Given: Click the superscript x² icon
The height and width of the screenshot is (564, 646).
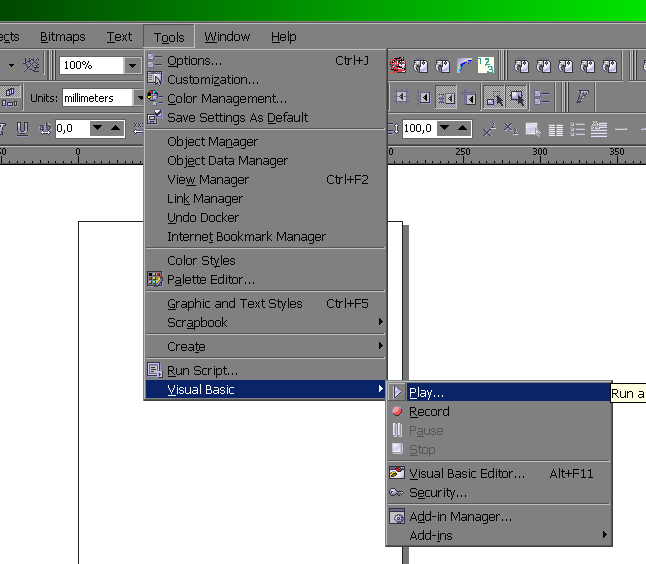Looking at the screenshot, I should click(x=489, y=129).
